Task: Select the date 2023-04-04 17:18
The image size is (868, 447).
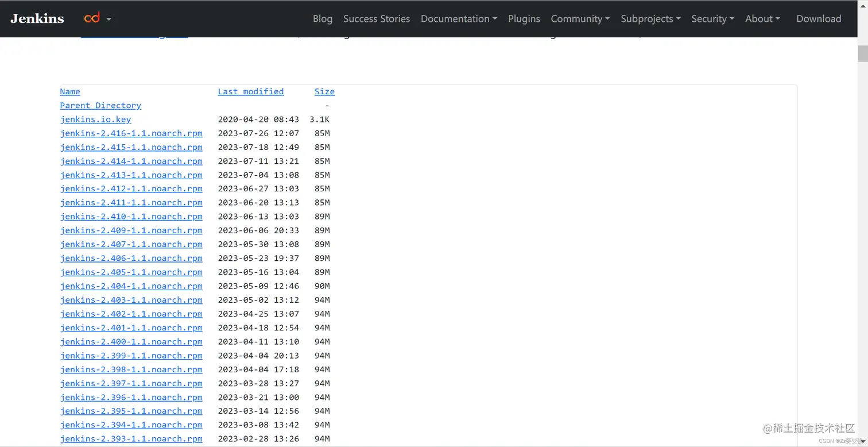Action: (258, 369)
